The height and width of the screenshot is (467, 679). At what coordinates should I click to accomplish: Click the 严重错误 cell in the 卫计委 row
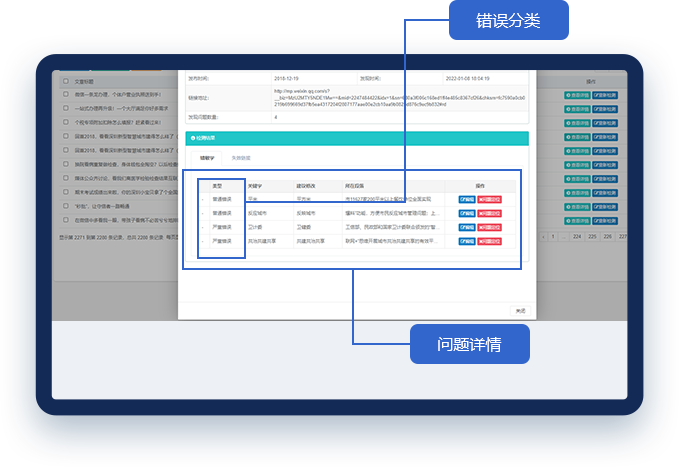tap(222, 227)
